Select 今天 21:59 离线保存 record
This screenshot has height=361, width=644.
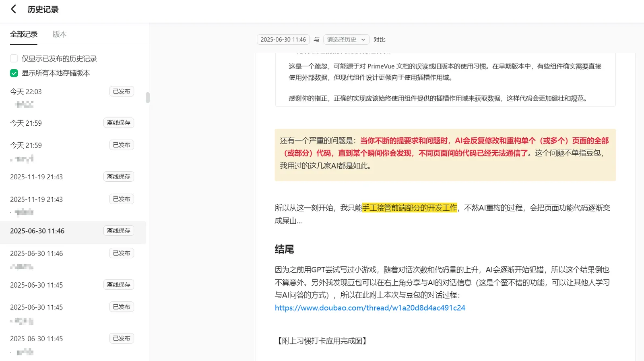click(72, 123)
